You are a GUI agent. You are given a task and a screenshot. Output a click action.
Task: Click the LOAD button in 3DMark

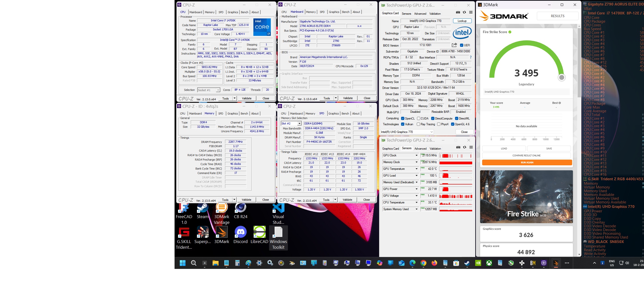click(x=504, y=148)
